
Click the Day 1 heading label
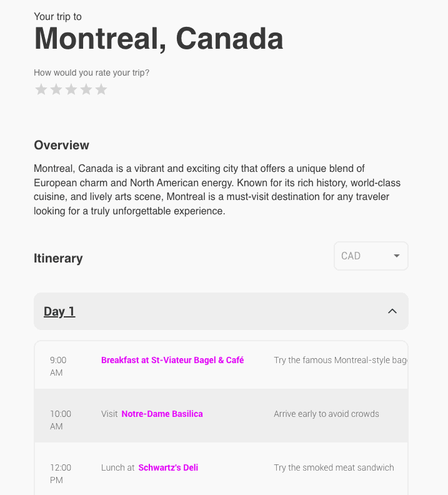[x=59, y=311]
